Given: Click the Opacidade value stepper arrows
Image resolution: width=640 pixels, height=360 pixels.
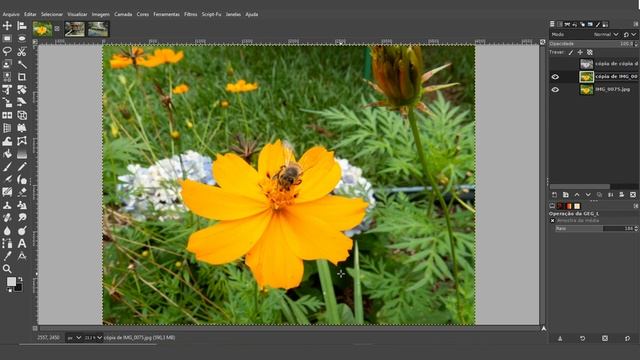Looking at the screenshot, I should point(636,44).
